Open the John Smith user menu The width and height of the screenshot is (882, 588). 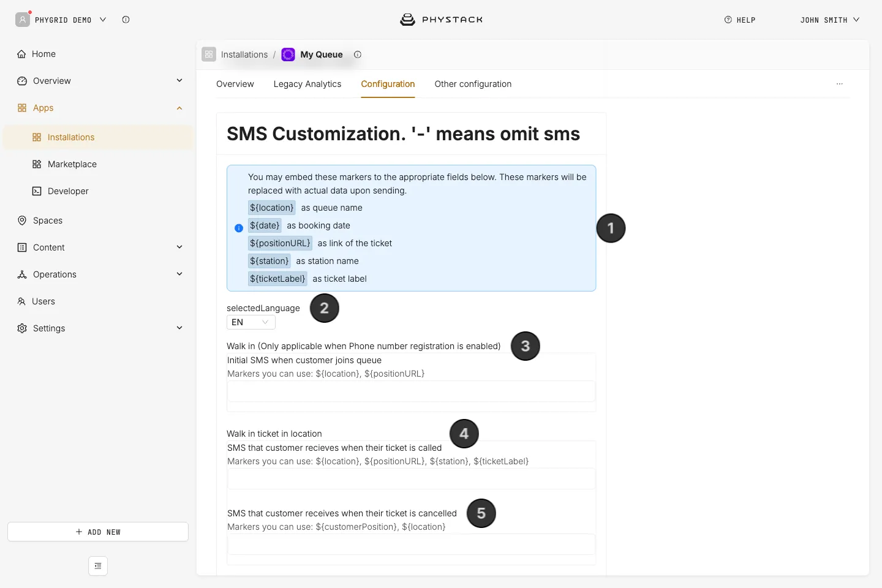pyautogui.click(x=829, y=20)
